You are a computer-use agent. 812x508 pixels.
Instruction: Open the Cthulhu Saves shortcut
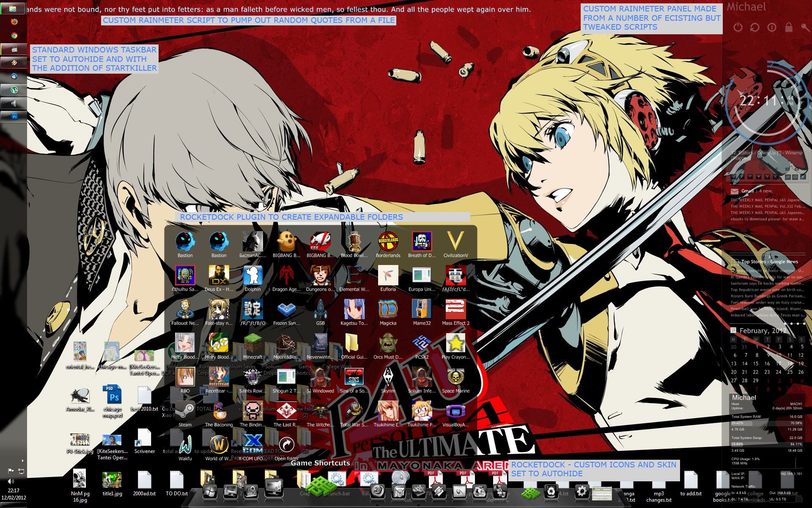coord(185,279)
